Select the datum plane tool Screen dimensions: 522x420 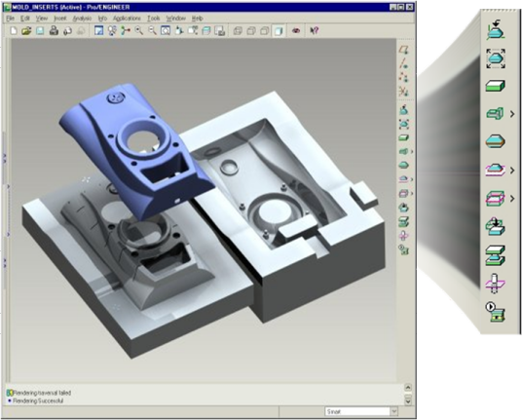pyautogui.click(x=404, y=50)
